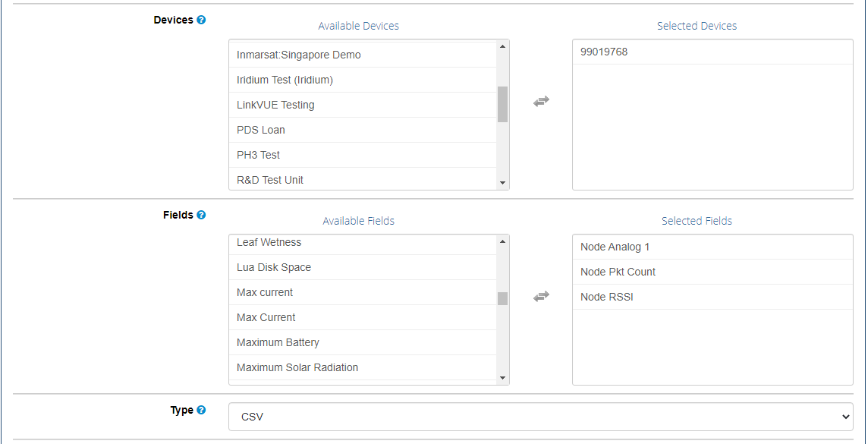
Task: Select LinkVUE Testing in Available Devices
Action: (363, 105)
